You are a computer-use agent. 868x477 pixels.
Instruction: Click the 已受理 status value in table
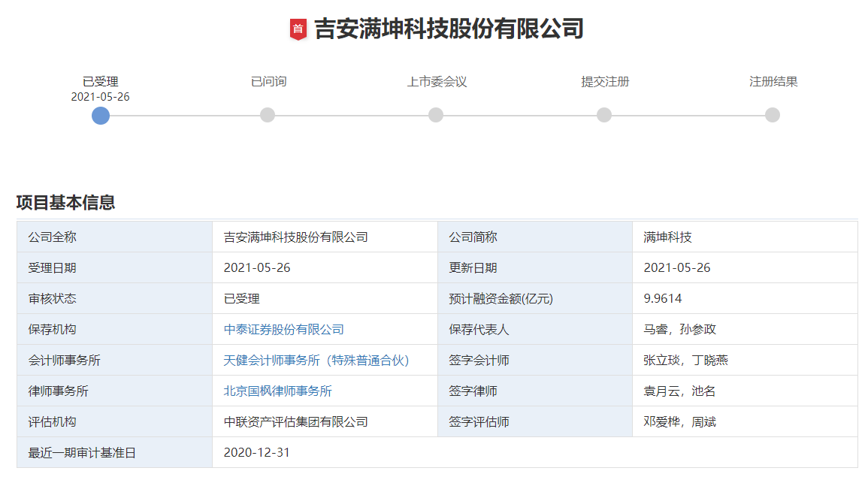click(241, 299)
